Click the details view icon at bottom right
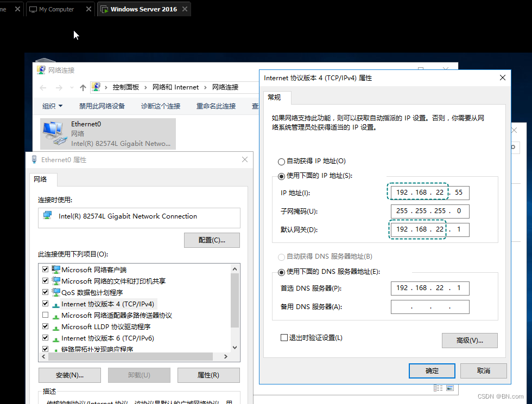Screen dimensions: 532x404 point(438,388)
